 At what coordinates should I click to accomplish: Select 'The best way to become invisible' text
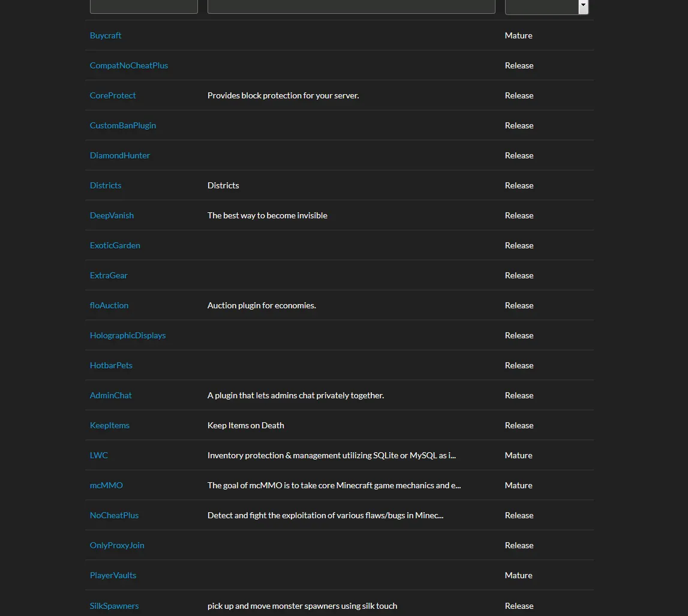[x=267, y=215]
